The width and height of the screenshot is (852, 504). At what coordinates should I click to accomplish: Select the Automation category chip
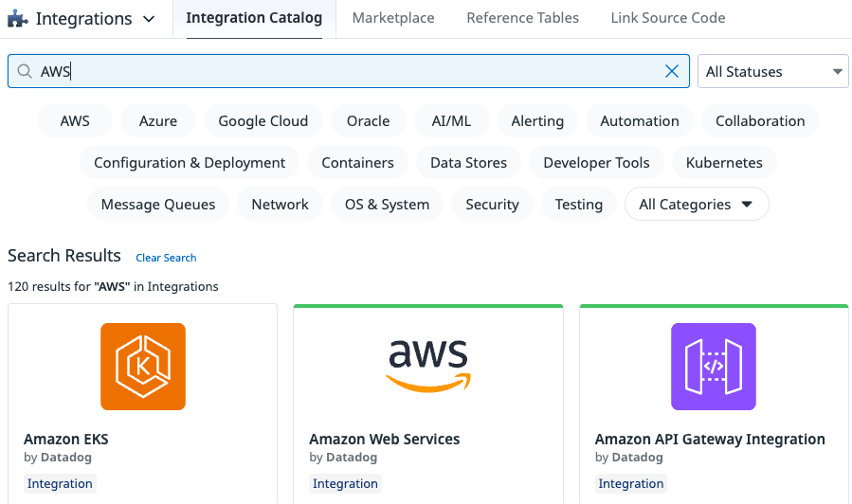click(640, 120)
